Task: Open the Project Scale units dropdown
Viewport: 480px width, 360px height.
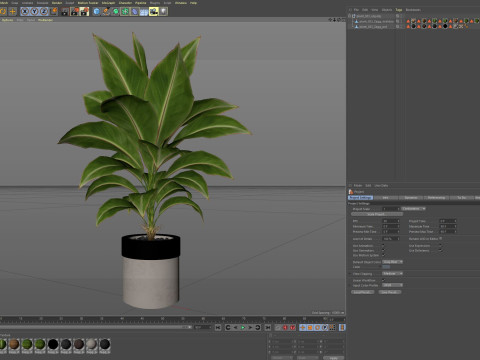Action: 413,209
